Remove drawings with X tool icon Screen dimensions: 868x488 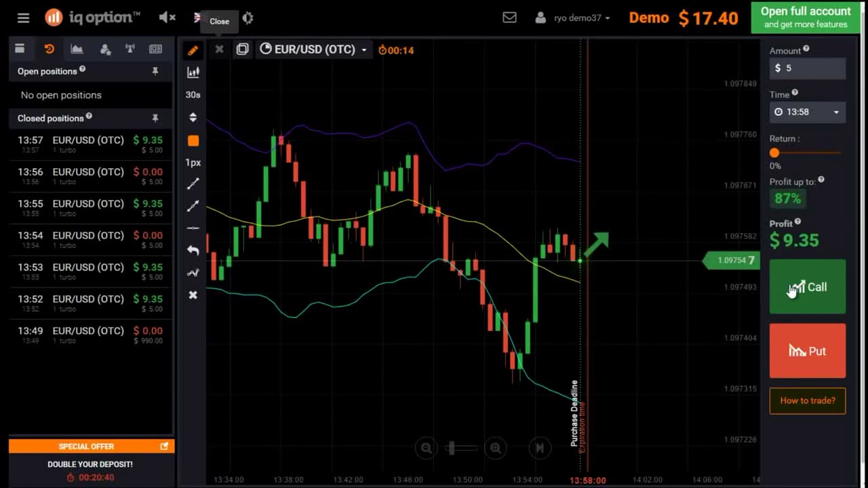(193, 296)
